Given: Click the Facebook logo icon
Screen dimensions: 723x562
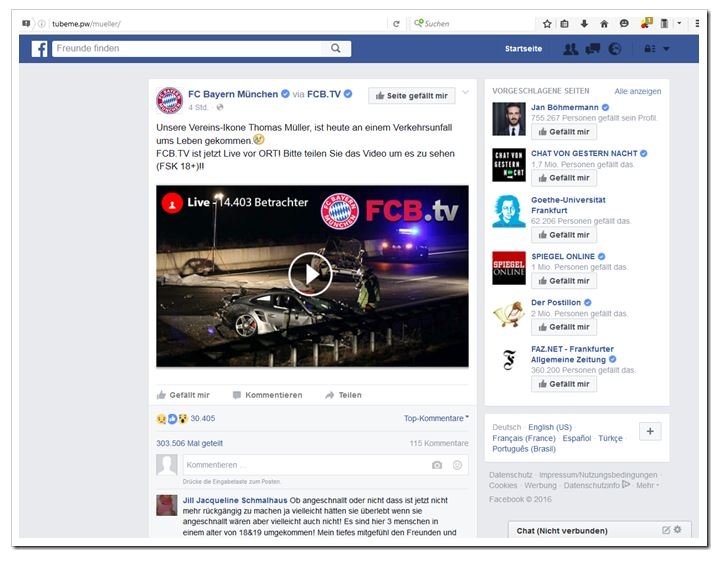Looking at the screenshot, I should pyautogui.click(x=39, y=48).
